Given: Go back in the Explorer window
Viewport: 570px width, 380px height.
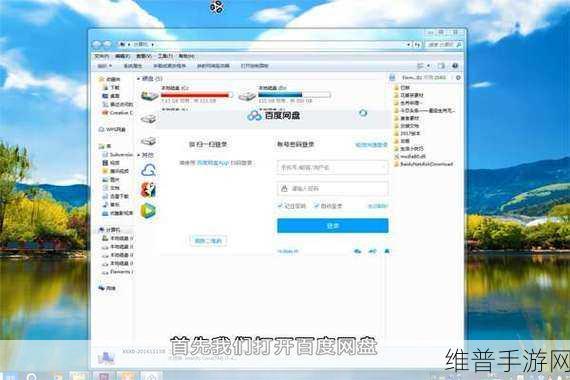Looking at the screenshot, I should (97, 44).
